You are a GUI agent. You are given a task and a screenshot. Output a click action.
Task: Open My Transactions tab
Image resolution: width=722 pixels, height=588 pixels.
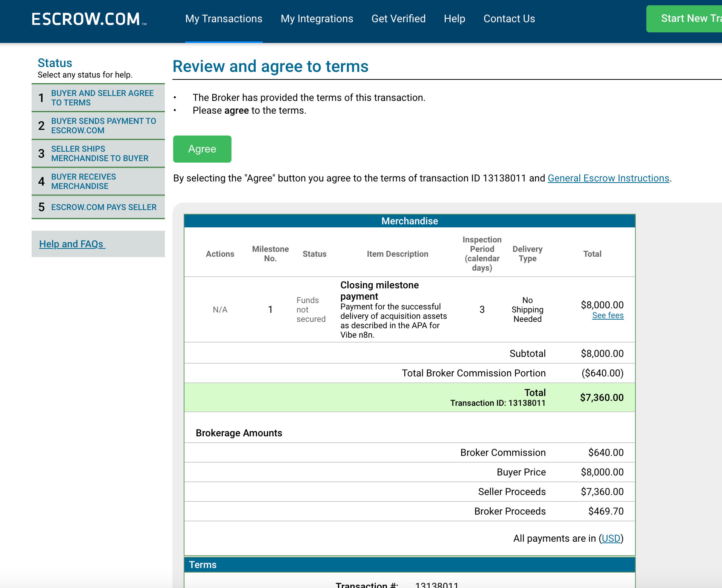(224, 19)
